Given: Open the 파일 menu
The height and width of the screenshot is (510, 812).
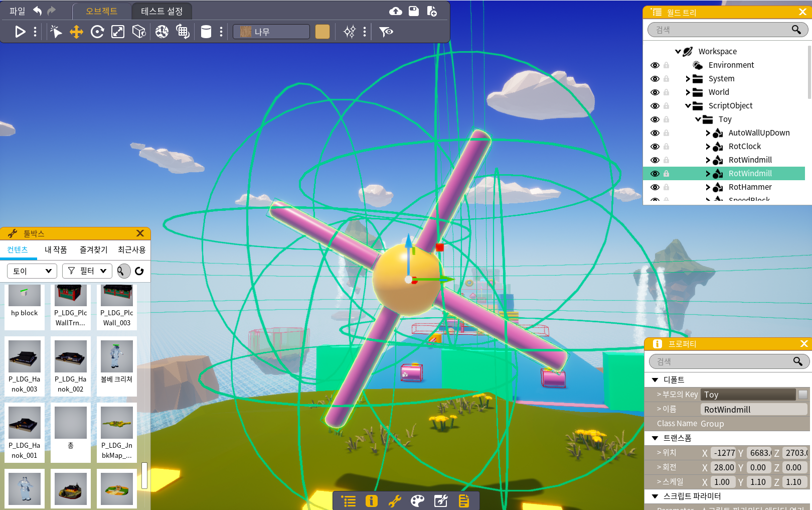Looking at the screenshot, I should pos(17,11).
